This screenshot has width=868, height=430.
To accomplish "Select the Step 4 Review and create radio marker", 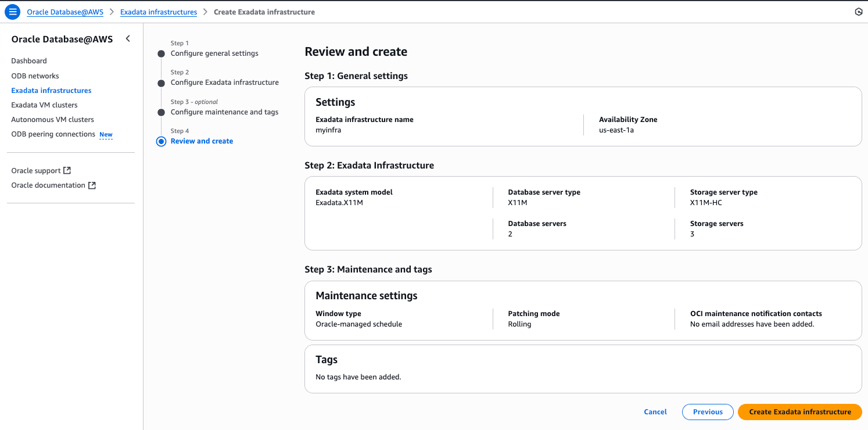I will coord(161,141).
